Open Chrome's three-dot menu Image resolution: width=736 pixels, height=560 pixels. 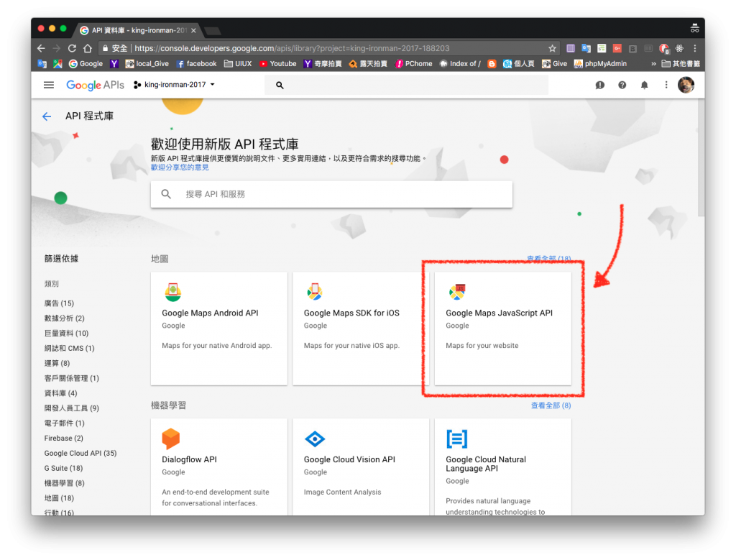pos(695,48)
